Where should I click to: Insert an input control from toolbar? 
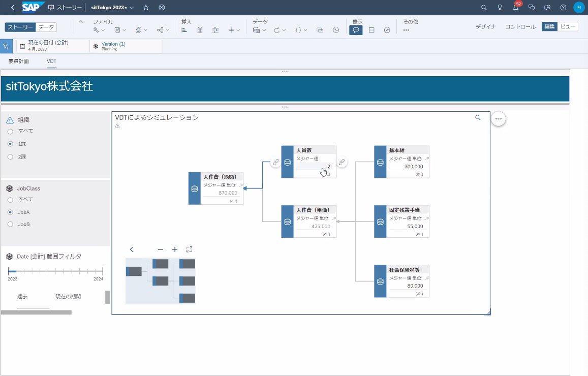point(215,30)
